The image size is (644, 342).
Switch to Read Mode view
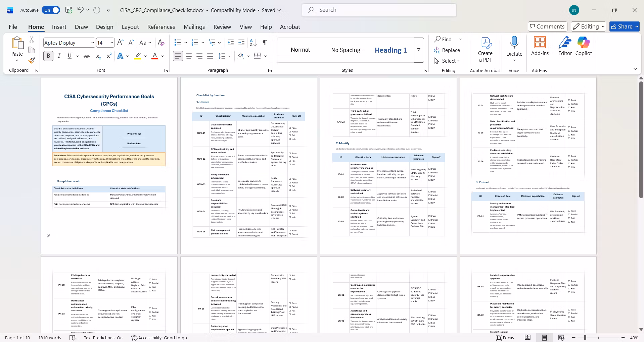(x=528, y=338)
